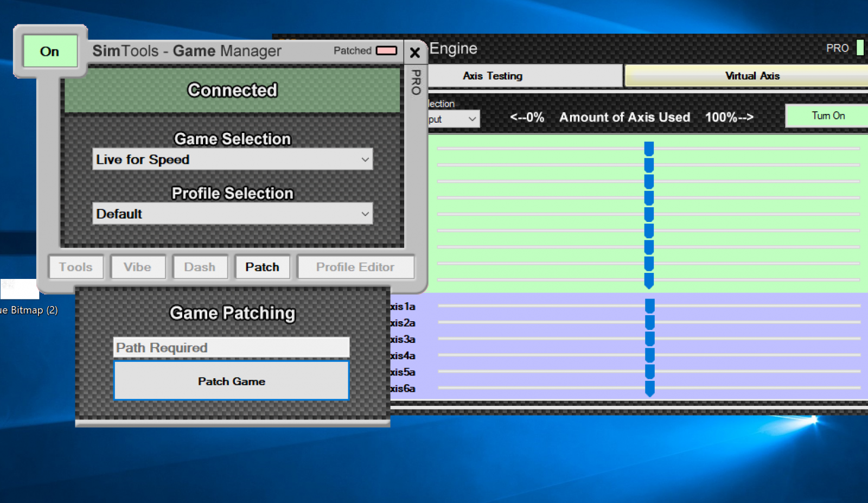Click the Tools button
The image size is (868, 503).
[76, 267]
